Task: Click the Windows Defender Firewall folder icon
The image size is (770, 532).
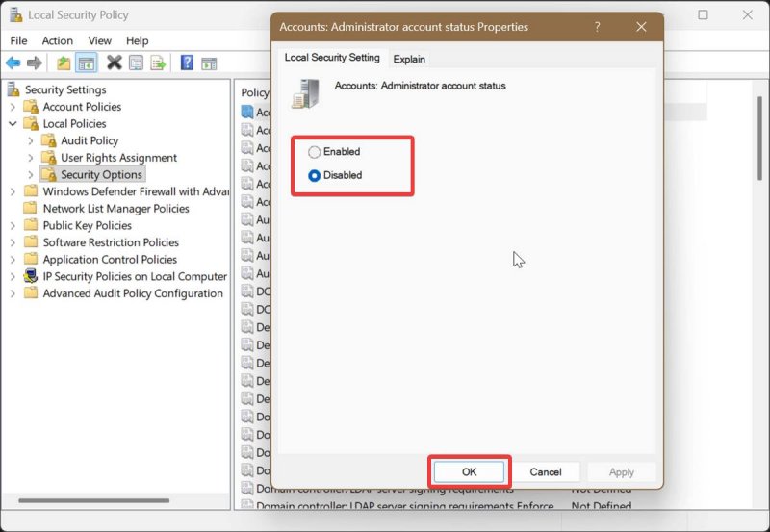Action: (31, 190)
